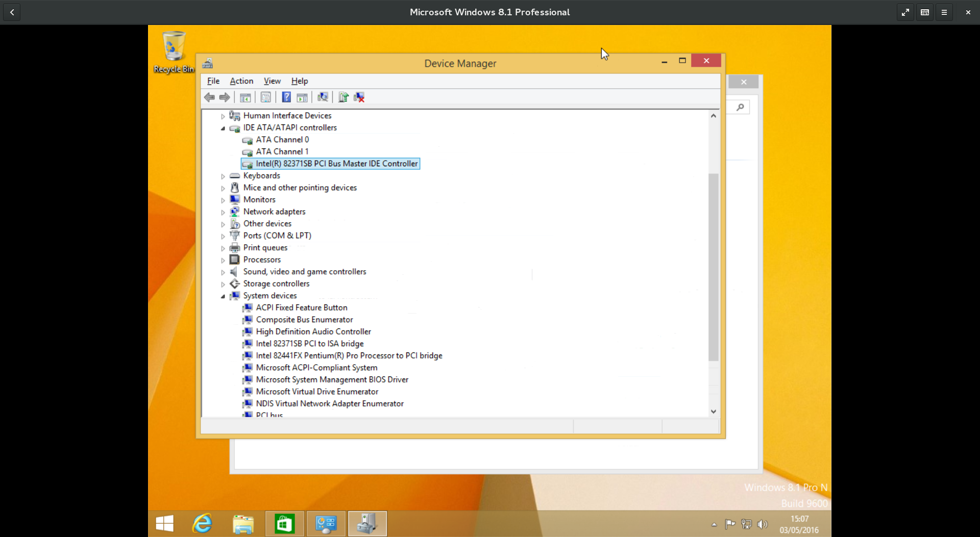Image resolution: width=980 pixels, height=537 pixels.
Task: Click the device tree scrollbar thumb
Action: (x=714, y=267)
